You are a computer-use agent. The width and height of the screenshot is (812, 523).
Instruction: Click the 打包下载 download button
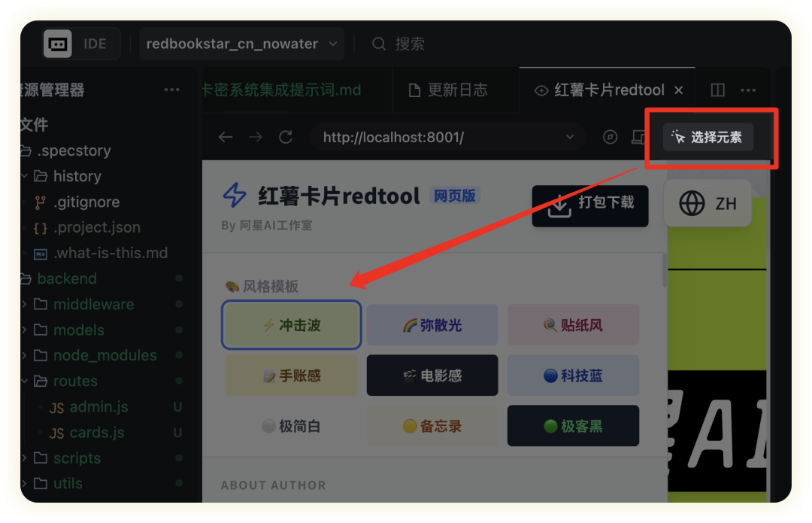[x=590, y=205]
